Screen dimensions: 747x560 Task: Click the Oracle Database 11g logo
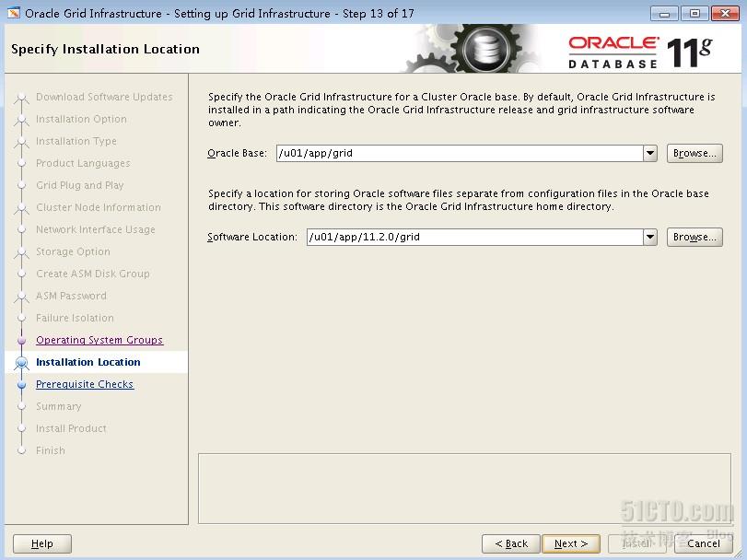[640, 52]
